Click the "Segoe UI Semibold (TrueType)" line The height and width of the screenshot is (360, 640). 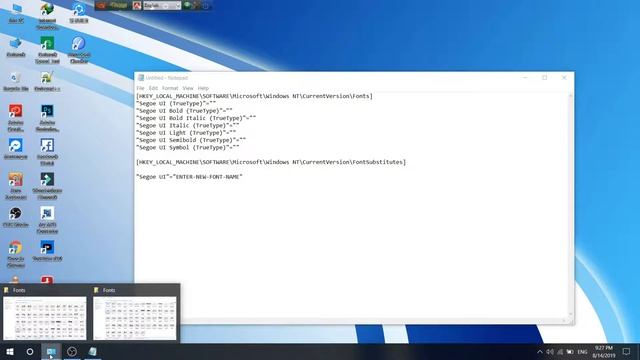pyautogui.click(x=191, y=140)
